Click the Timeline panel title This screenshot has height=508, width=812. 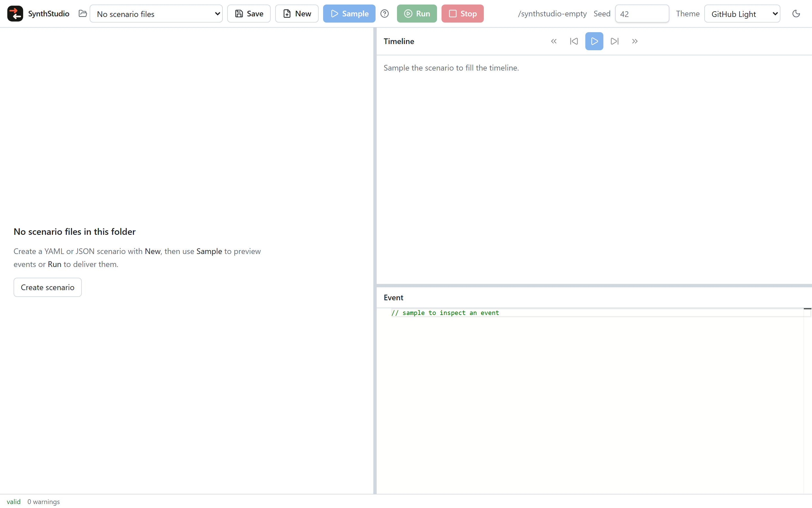[x=399, y=41]
